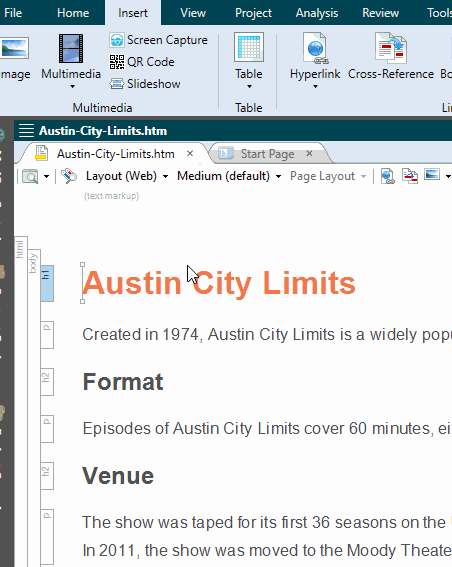This screenshot has height=567, width=452.
Task: Select the h2 block beside Format
Action: 47,382
